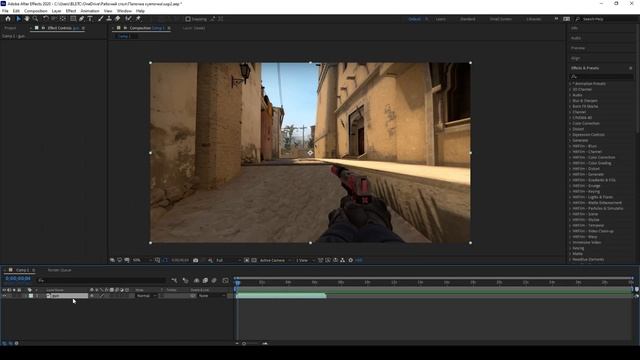This screenshot has width=640, height=360.
Task: Select the Roto Brush tool
Action: 129,19
